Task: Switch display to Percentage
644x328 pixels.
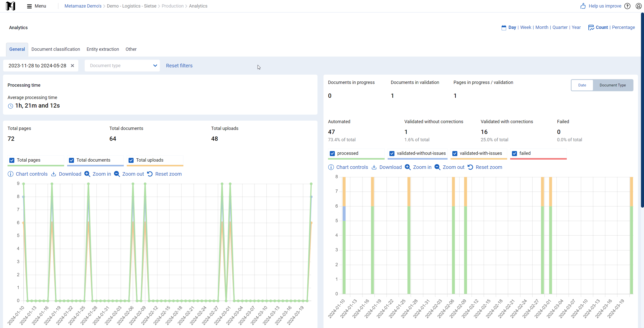Action: (623, 27)
